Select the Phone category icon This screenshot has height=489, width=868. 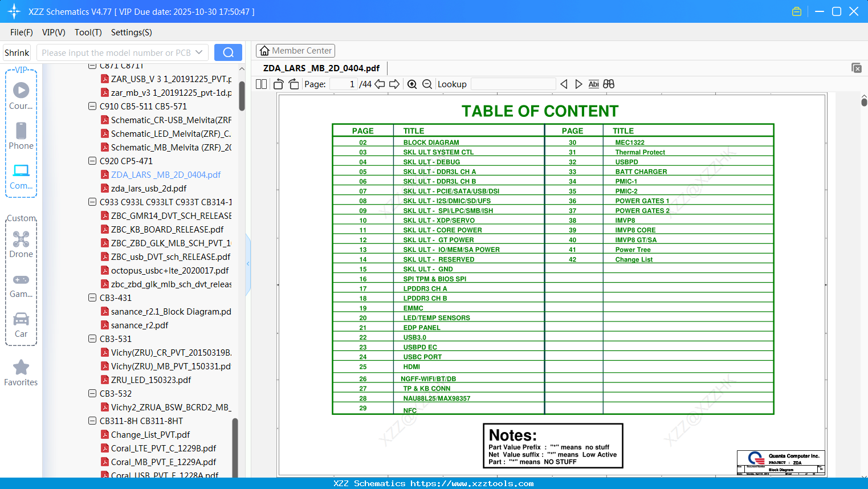[21, 136]
